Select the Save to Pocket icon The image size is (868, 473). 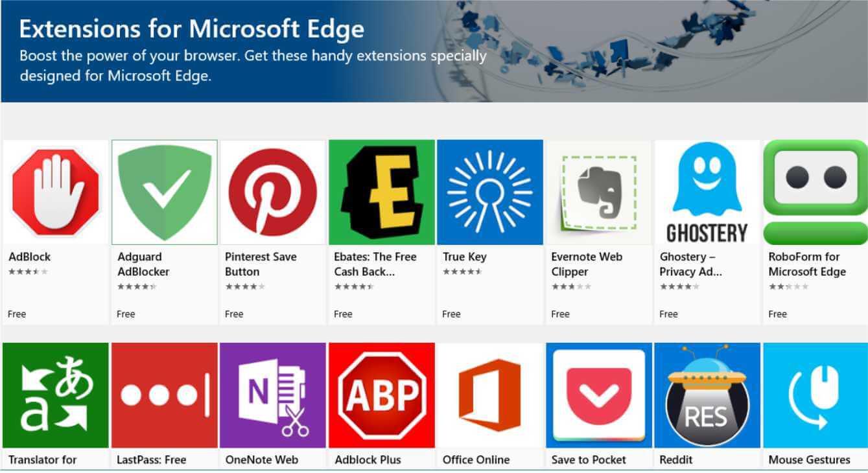click(599, 395)
